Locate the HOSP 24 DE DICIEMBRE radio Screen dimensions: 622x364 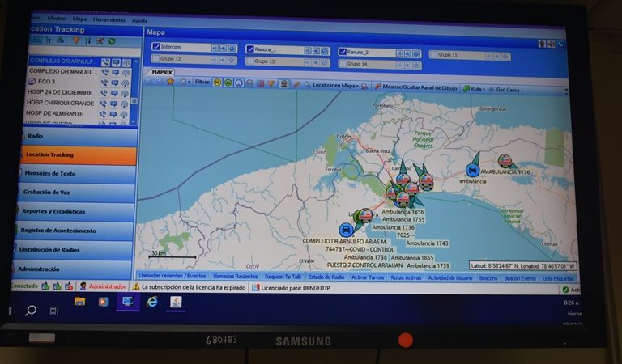125,94
